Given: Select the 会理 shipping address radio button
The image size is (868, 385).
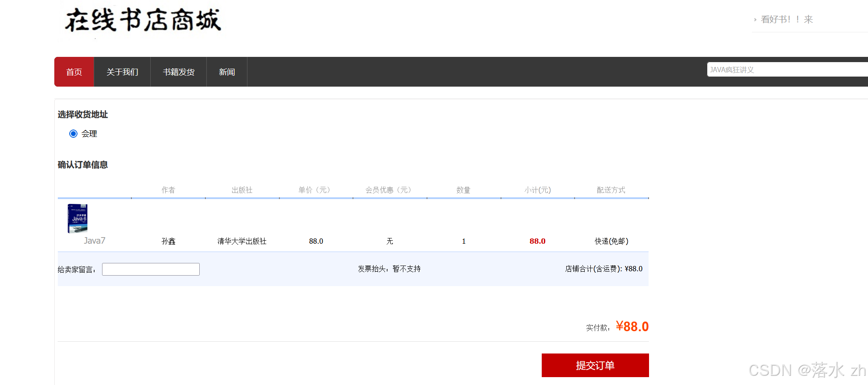Looking at the screenshot, I should tap(73, 133).
